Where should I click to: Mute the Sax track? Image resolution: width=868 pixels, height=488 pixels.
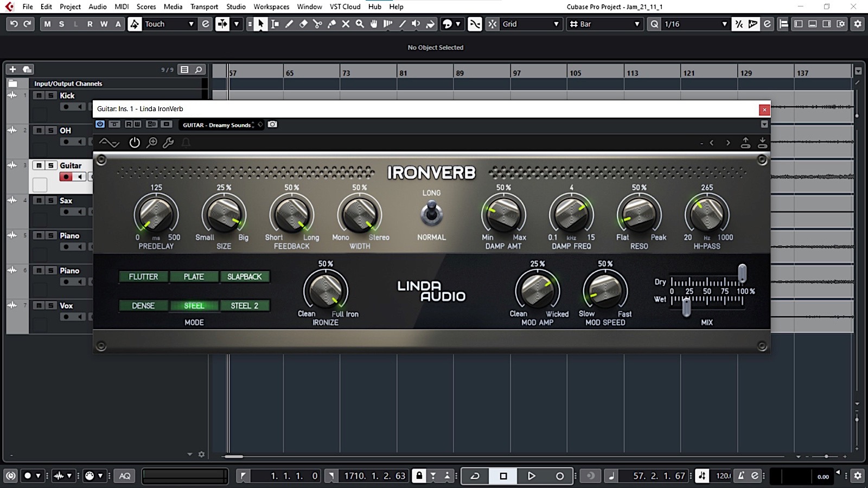pos(39,201)
